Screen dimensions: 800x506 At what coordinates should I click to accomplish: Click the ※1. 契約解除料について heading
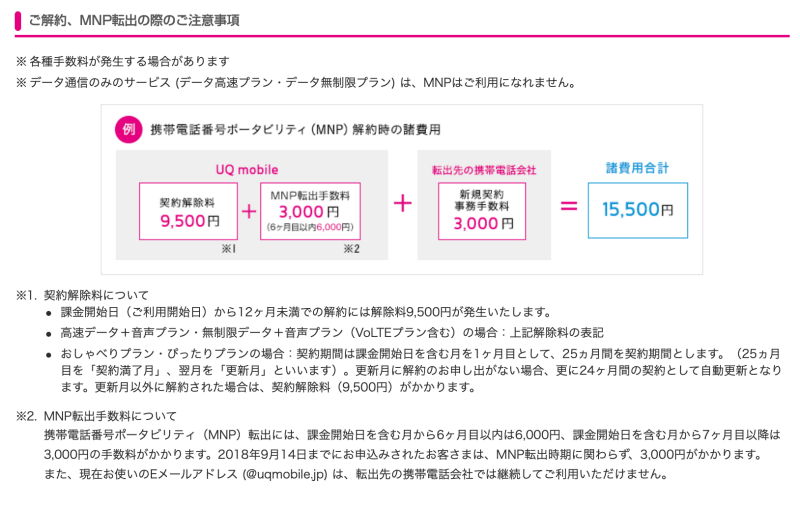(x=82, y=295)
